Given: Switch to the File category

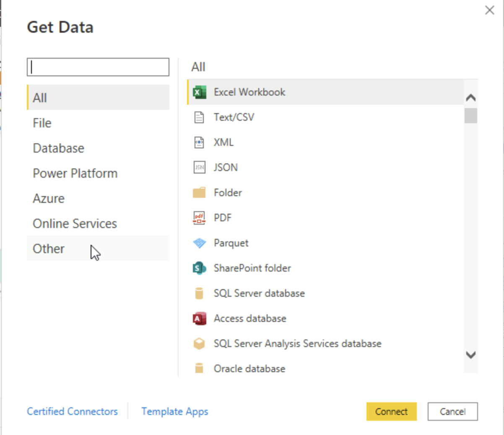Looking at the screenshot, I should (42, 123).
